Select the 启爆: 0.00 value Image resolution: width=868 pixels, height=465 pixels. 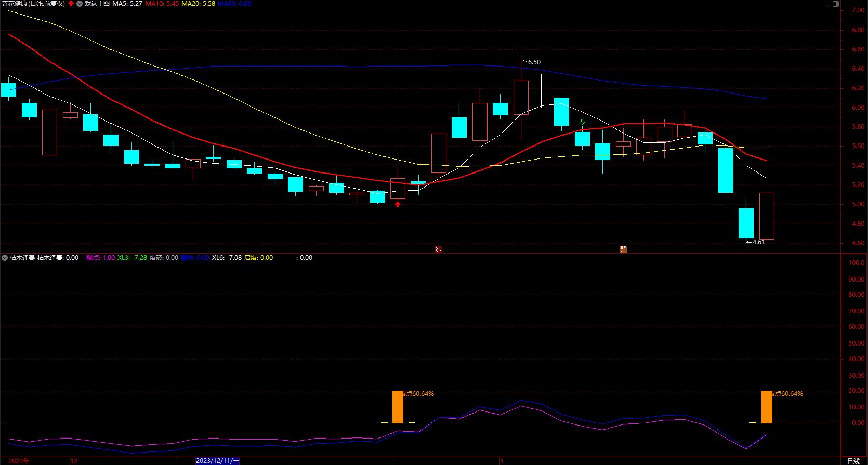tap(258, 258)
